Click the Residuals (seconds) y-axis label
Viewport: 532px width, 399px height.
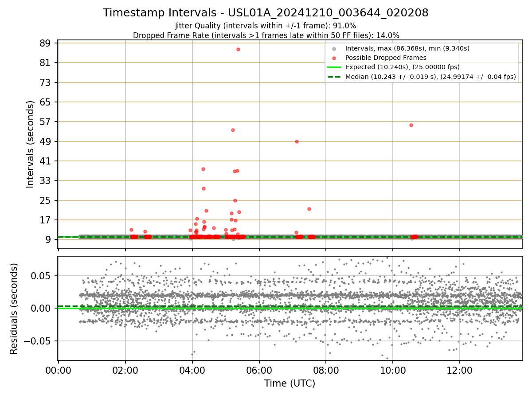14,309
